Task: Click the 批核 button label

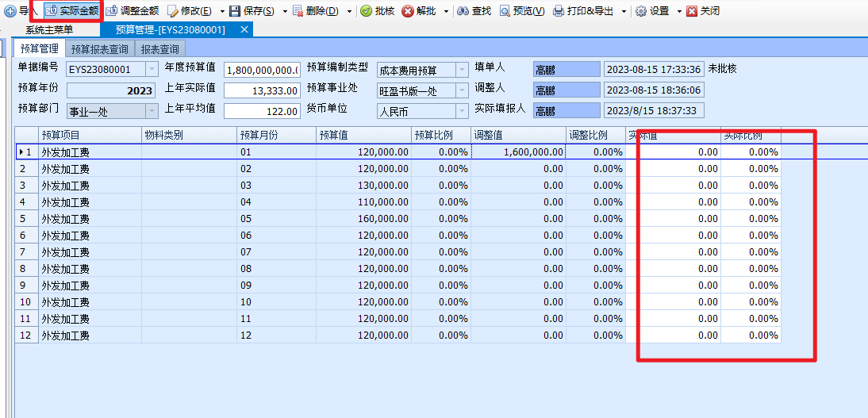Action: tap(385, 10)
